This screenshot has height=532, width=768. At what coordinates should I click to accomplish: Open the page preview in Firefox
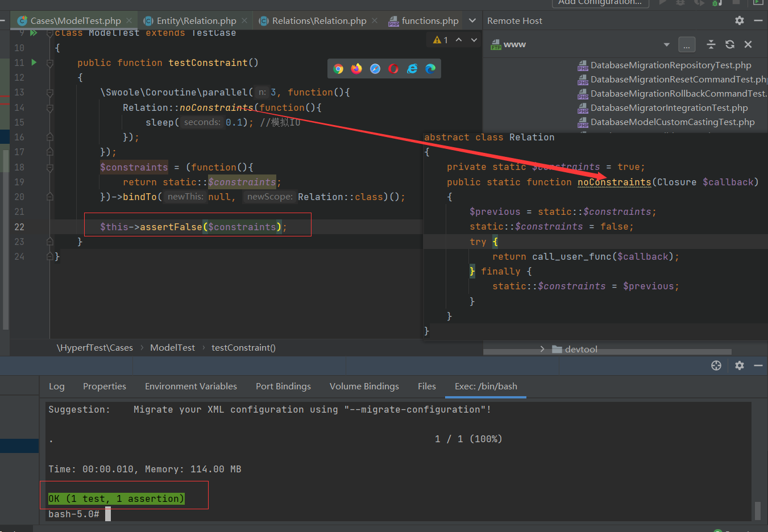coord(356,68)
